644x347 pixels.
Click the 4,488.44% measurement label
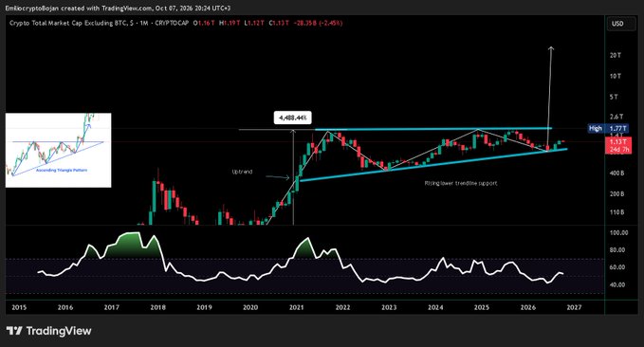point(293,118)
